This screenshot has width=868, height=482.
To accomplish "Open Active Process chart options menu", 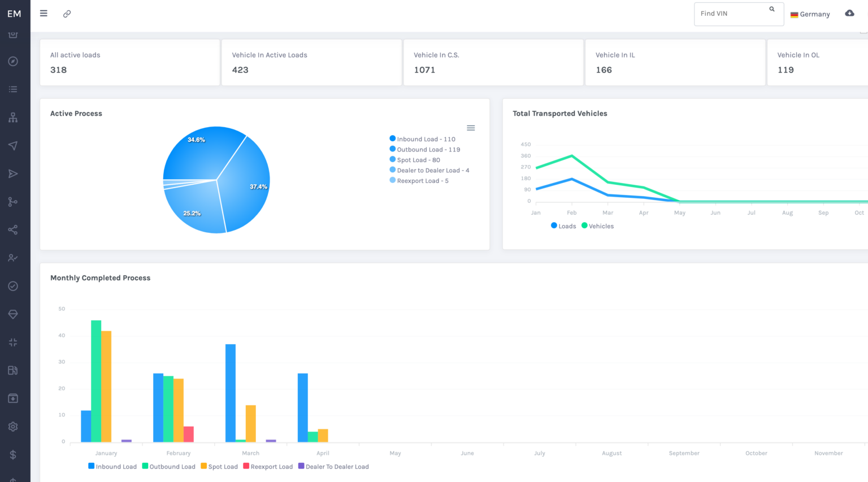I will pyautogui.click(x=471, y=128).
